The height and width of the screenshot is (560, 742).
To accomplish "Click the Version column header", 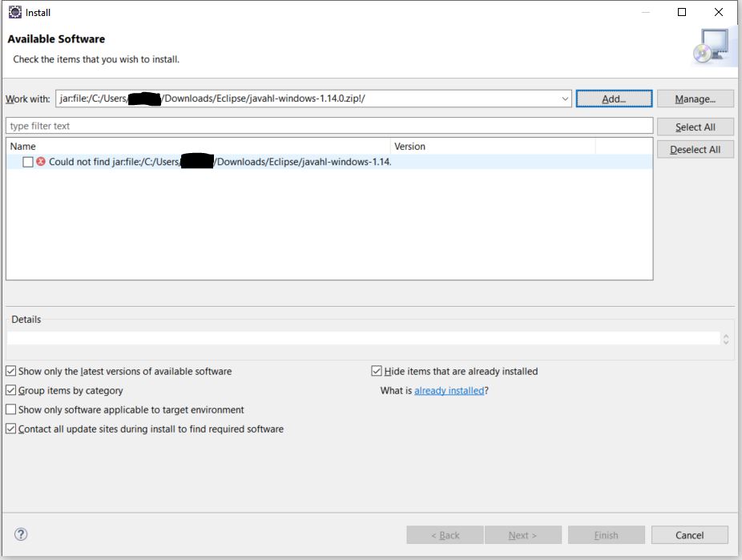I will click(x=493, y=146).
